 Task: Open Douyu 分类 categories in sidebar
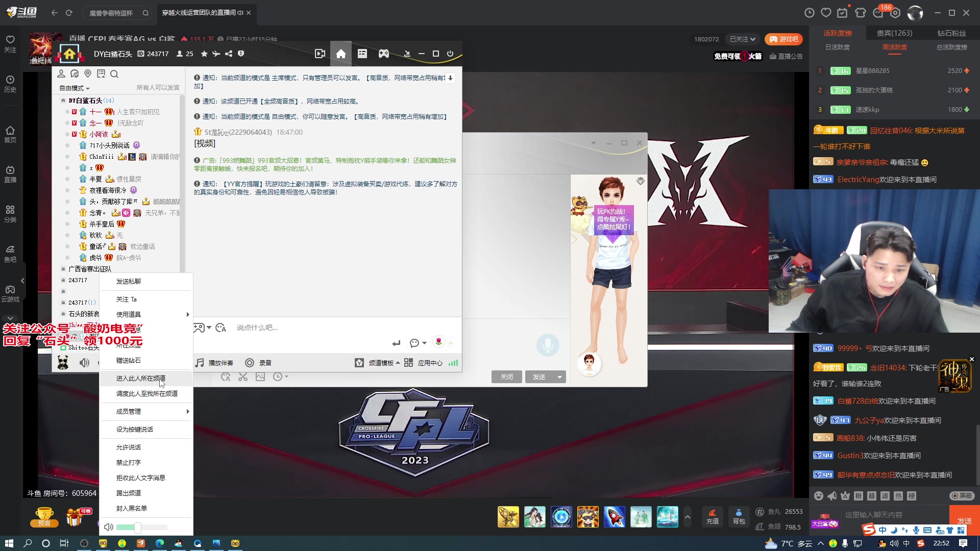10,214
